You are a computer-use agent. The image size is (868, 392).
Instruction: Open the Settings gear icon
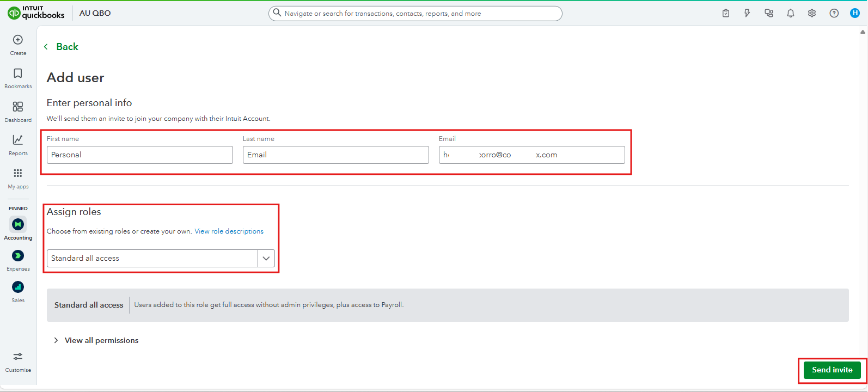[x=812, y=14]
